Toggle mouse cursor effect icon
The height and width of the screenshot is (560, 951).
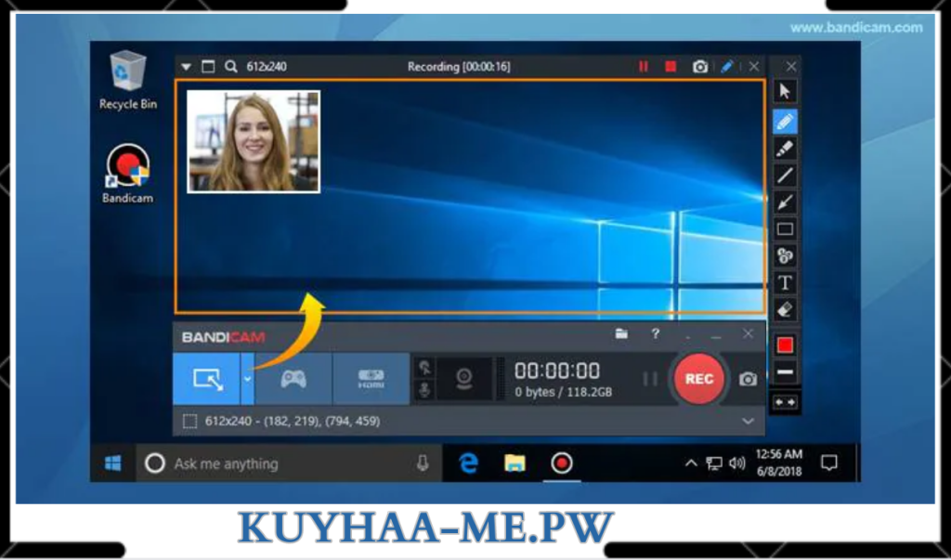coord(425,368)
